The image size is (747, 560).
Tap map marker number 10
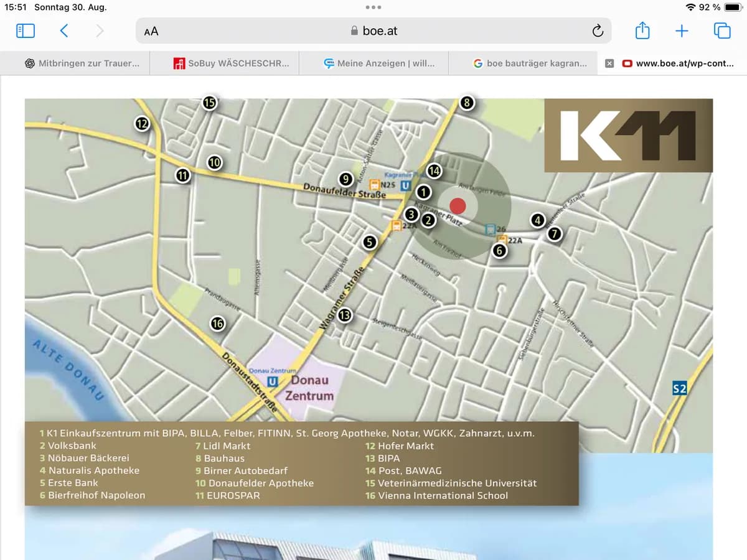(x=215, y=162)
